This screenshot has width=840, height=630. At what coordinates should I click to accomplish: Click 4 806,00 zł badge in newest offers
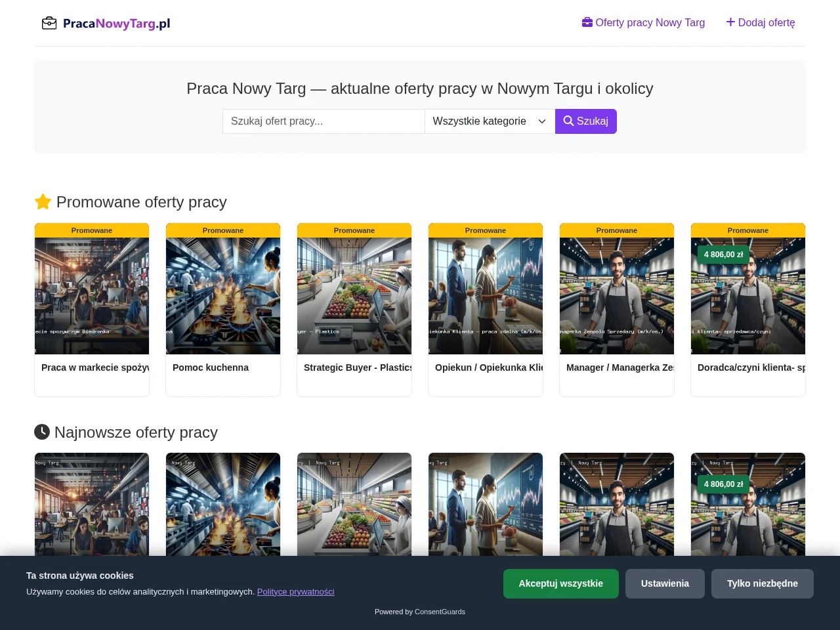[723, 484]
